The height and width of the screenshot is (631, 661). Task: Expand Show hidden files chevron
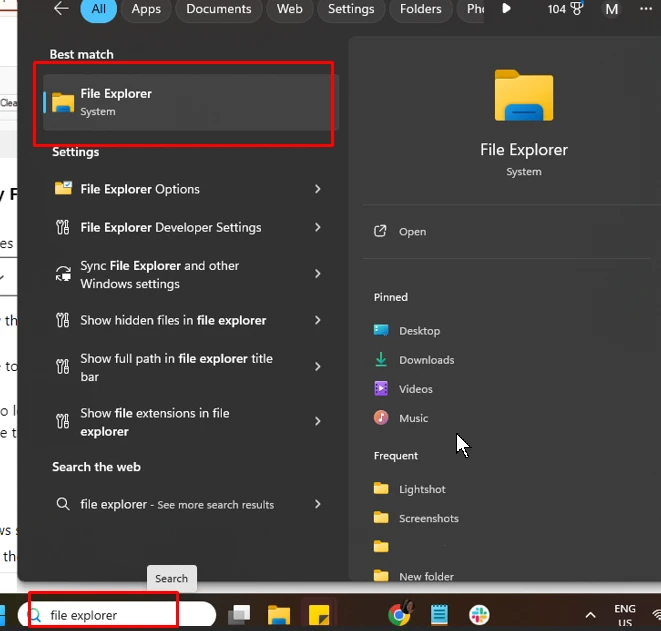coord(317,320)
